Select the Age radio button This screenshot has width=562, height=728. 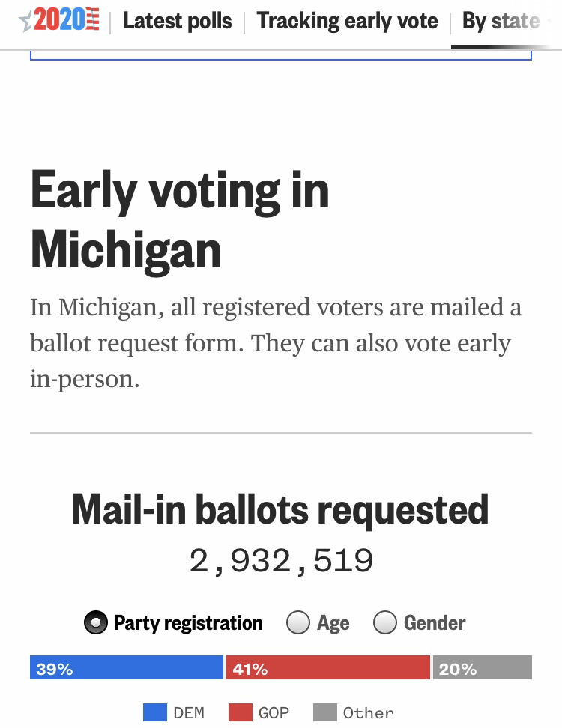(298, 622)
